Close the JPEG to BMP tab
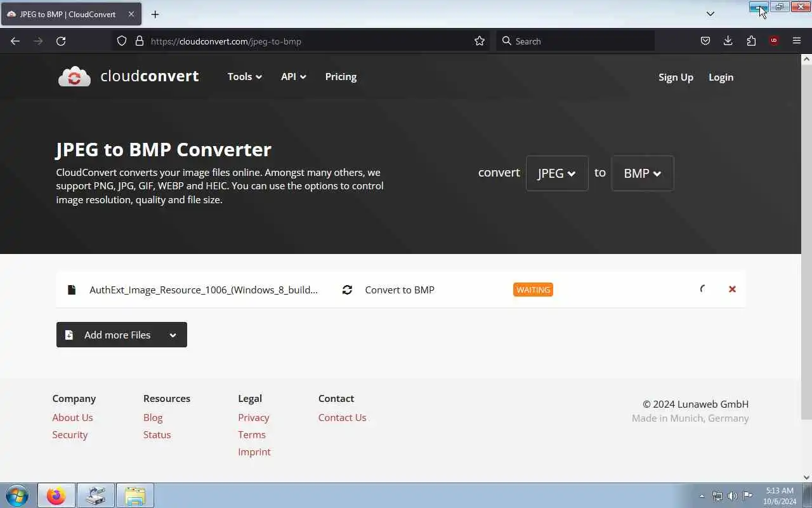The width and height of the screenshot is (812, 508). [131, 14]
